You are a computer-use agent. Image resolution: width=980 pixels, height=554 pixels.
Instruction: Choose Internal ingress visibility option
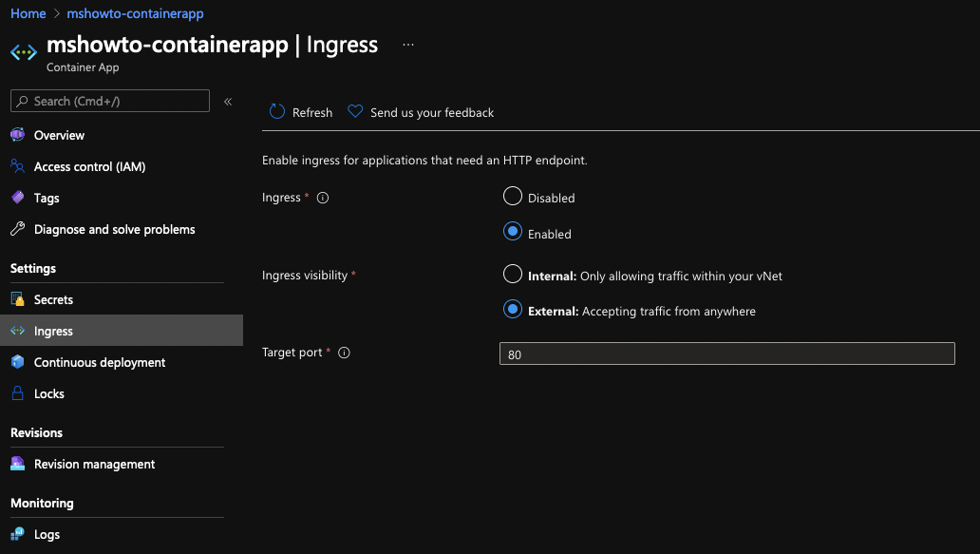point(513,274)
